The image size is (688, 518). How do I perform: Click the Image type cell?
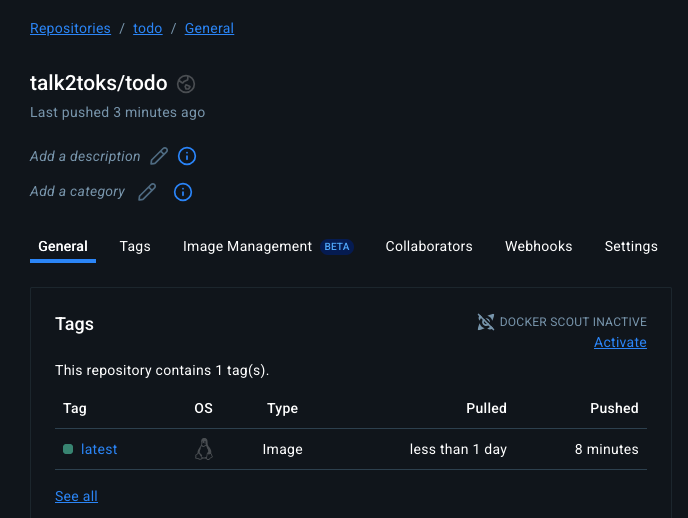coord(283,449)
